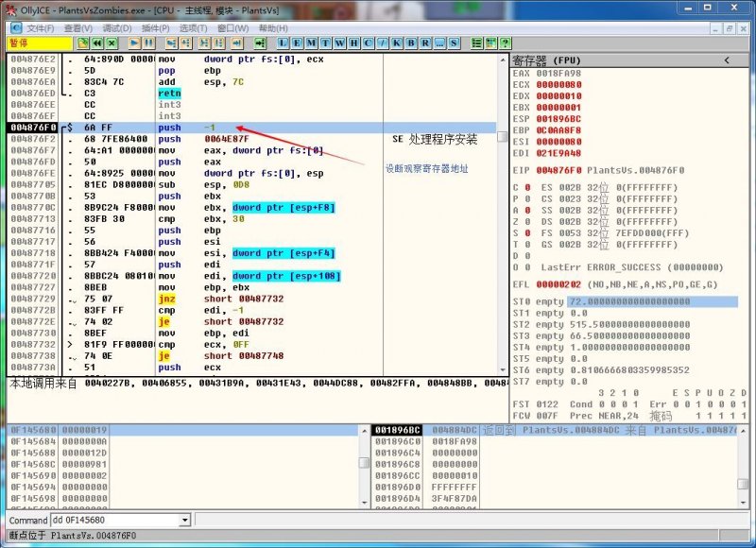Open the Call stack (K) window

(x=396, y=43)
